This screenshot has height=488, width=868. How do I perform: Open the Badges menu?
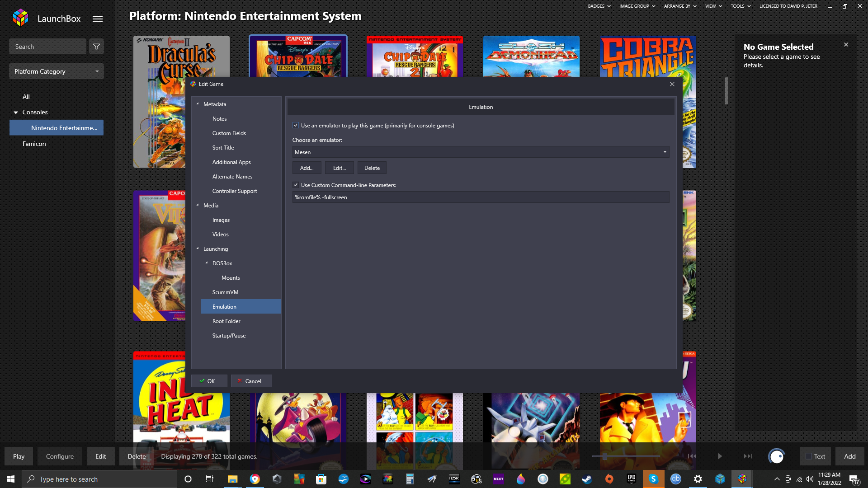[x=599, y=6]
